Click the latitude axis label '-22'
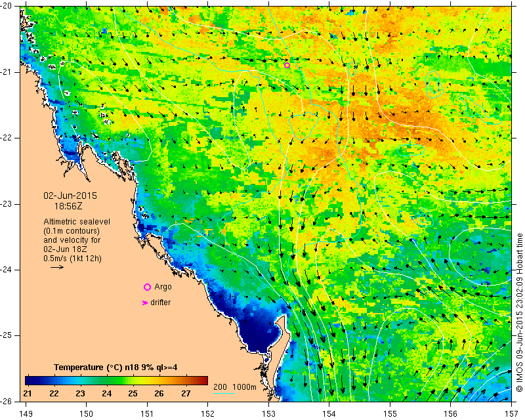This screenshot has width=525, height=420. (5, 138)
